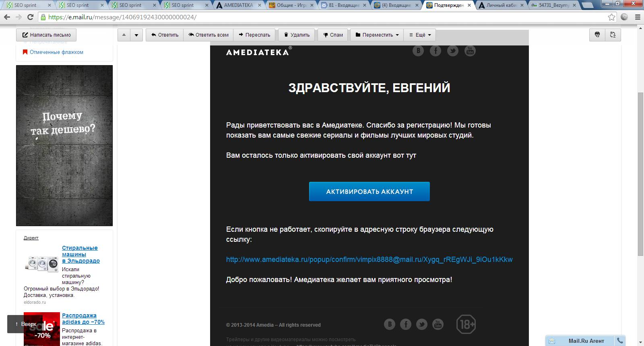
Task: Click the Mail.Ru Agent phone icon
Action: click(x=620, y=340)
